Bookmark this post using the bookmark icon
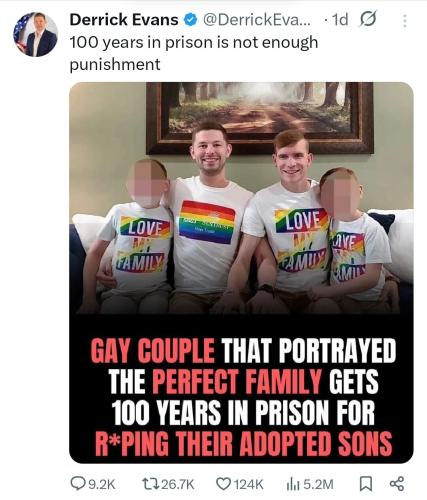The image size is (427, 500). tap(366, 484)
